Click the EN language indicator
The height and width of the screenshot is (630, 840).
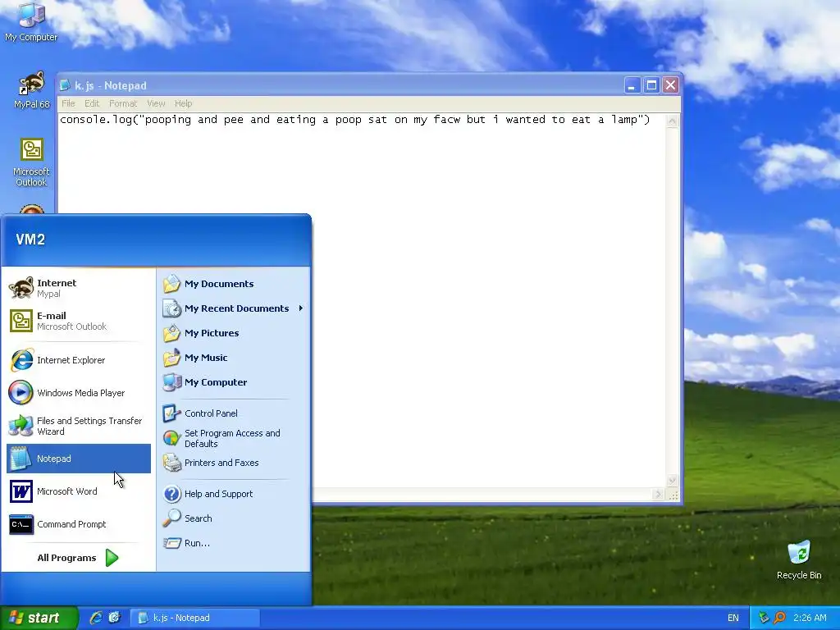coord(733,618)
